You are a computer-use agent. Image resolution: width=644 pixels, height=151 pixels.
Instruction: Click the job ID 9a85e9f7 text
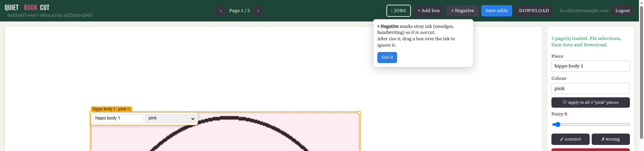click(50, 15)
